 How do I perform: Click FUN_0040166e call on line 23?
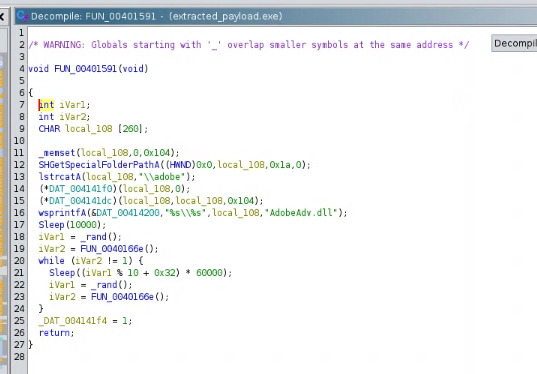click(122, 297)
